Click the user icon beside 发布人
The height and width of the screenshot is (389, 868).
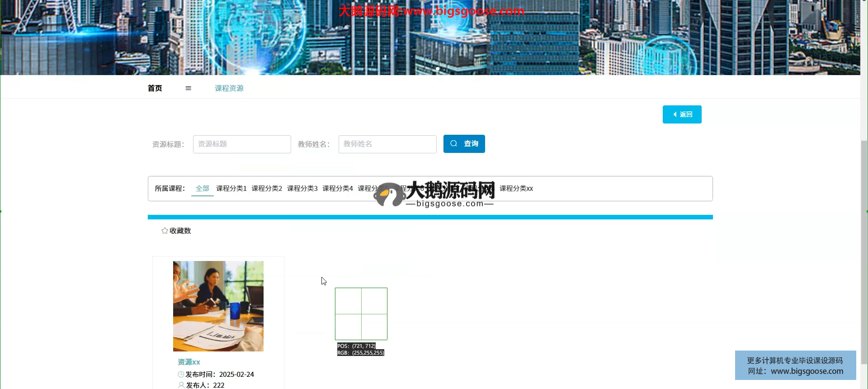(x=181, y=385)
